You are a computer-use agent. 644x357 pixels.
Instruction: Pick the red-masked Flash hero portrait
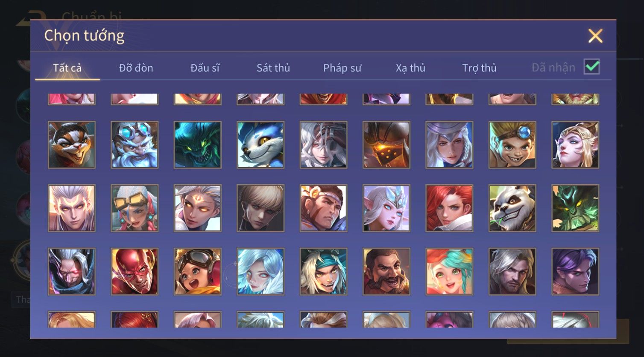pos(135,272)
